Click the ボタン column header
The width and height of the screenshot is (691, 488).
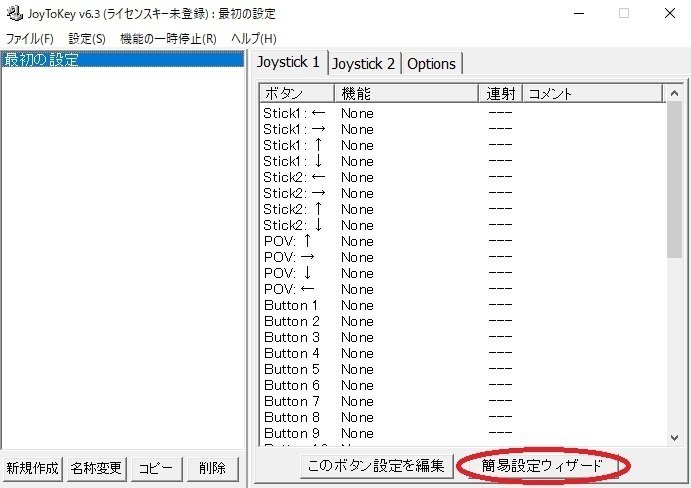(297, 93)
